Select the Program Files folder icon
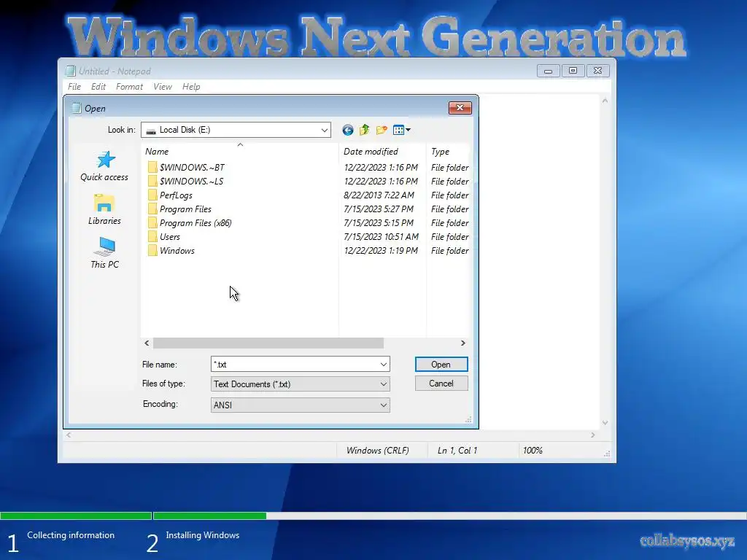747x560 pixels. coord(152,209)
